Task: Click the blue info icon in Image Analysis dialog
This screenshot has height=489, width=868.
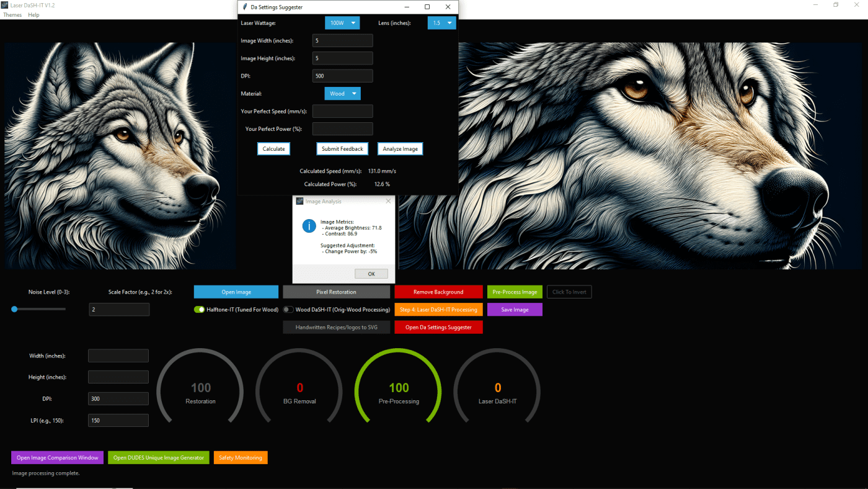Action: coord(309,226)
